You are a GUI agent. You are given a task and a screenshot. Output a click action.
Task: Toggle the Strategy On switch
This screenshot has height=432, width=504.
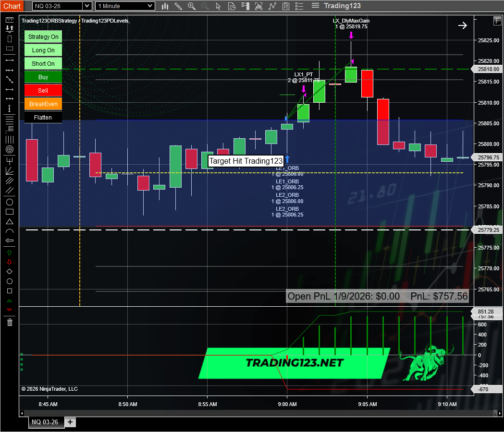[x=43, y=36]
